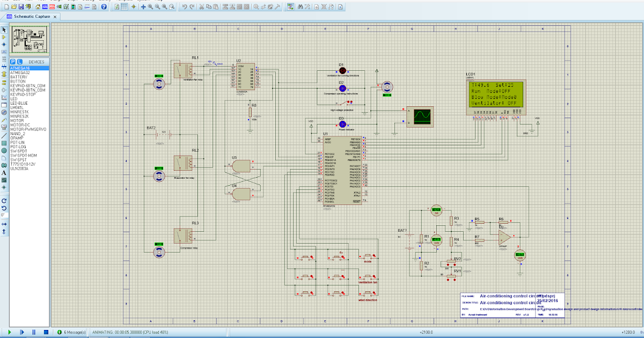Viewport: 644px width, 338px height.
Task: Click the L libraries button
Action: pyautogui.click(x=19, y=62)
